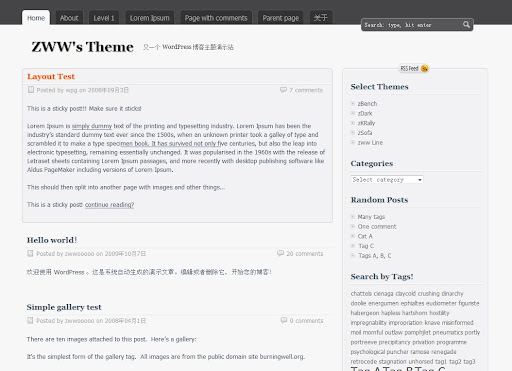Select the zDark theme

pos(365,113)
